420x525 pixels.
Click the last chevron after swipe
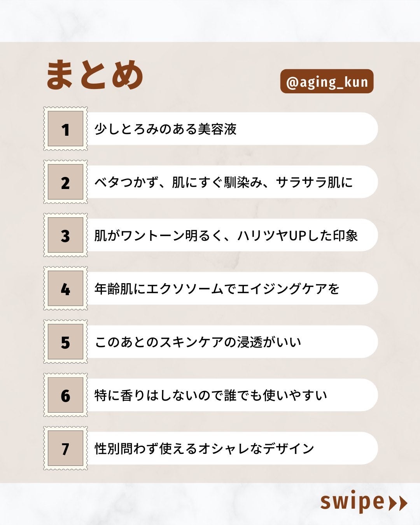coord(403,503)
